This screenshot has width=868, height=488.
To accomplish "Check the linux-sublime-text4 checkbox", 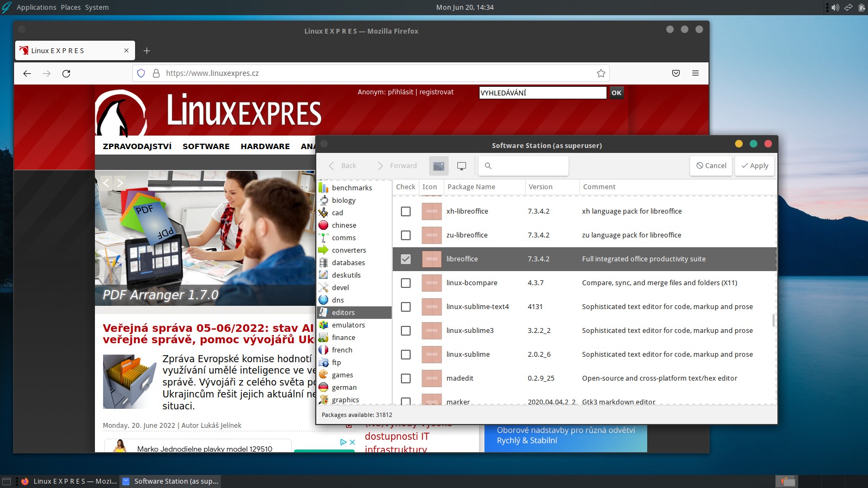I will pos(406,307).
